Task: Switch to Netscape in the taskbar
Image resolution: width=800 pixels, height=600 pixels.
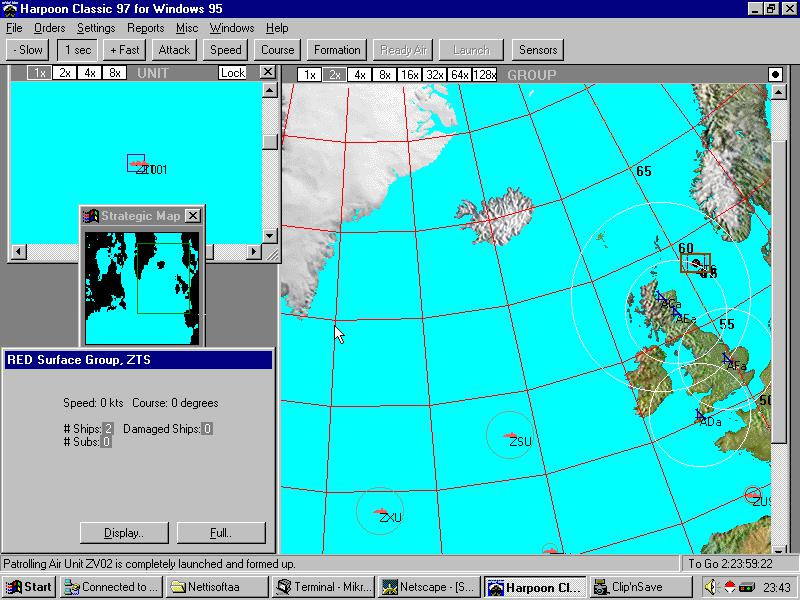Action: click(430, 587)
